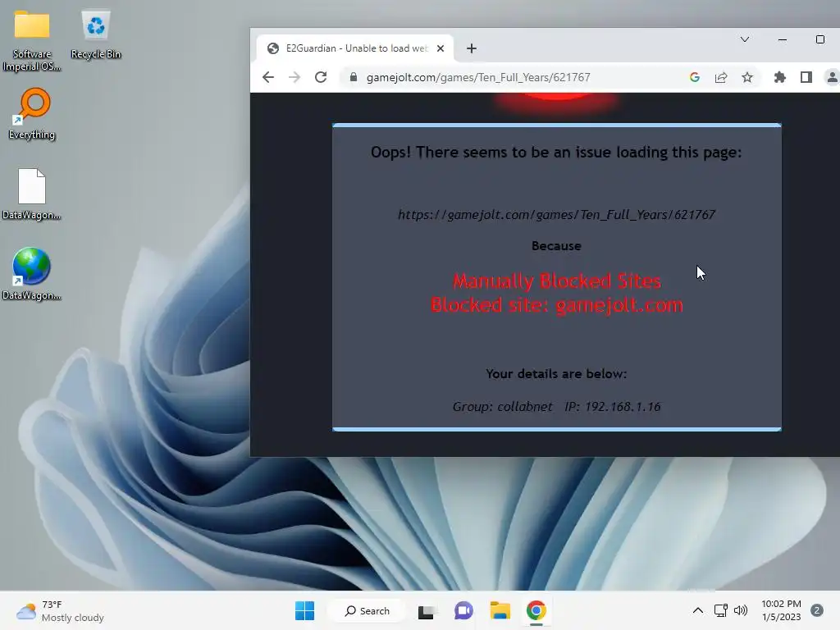Reload the gamejolt page
Viewport: 840px width, 630px height.
pyautogui.click(x=321, y=77)
